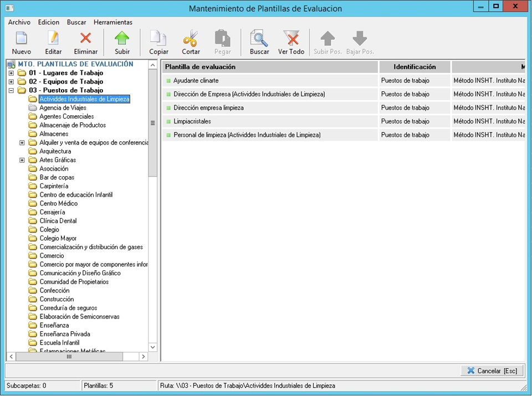Click the Eliminar red X icon
Image resolution: width=532 pixels, height=396 pixels.
[85, 39]
